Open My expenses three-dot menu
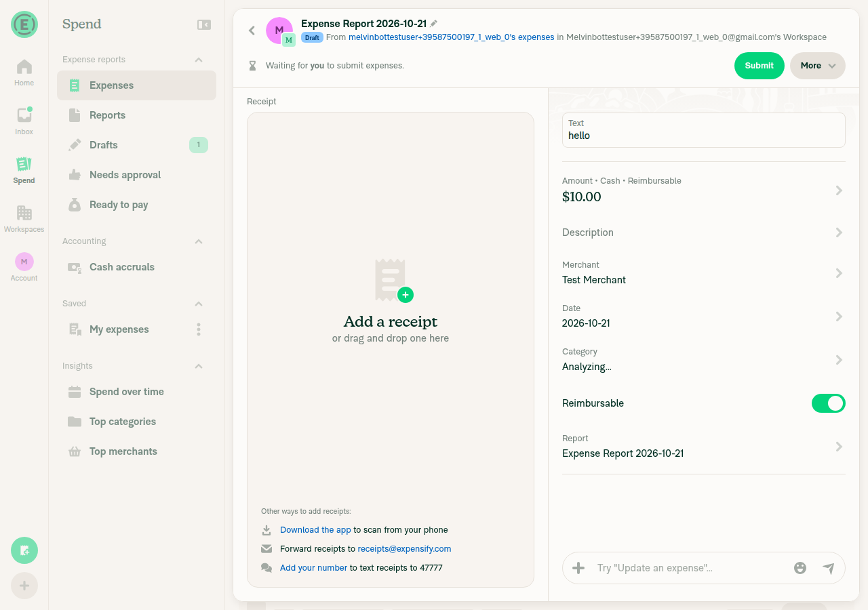This screenshot has width=868, height=610. (x=199, y=329)
